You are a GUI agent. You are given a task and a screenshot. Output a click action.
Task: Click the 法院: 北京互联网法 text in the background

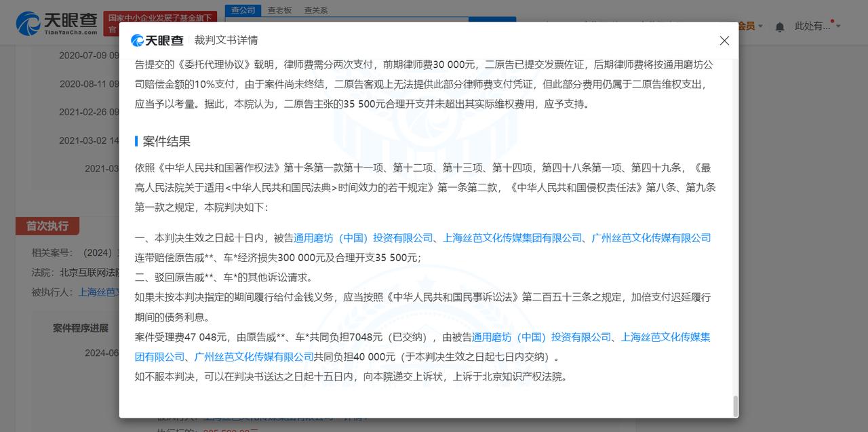point(75,273)
